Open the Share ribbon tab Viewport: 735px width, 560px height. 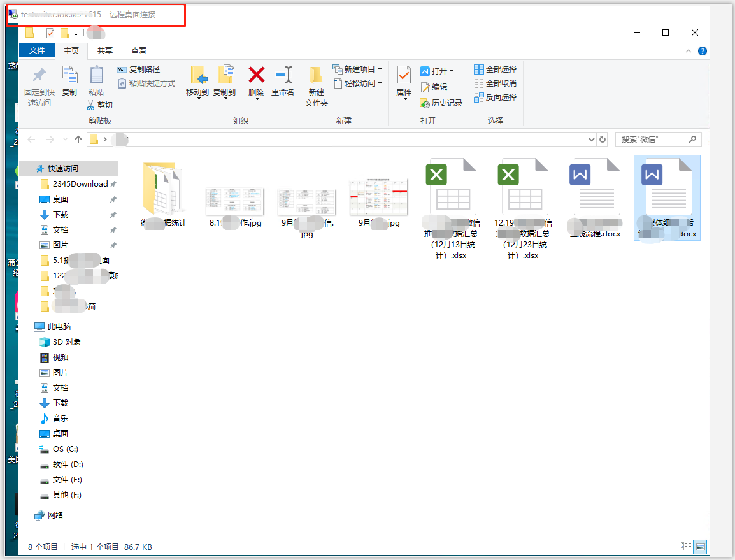(105, 51)
